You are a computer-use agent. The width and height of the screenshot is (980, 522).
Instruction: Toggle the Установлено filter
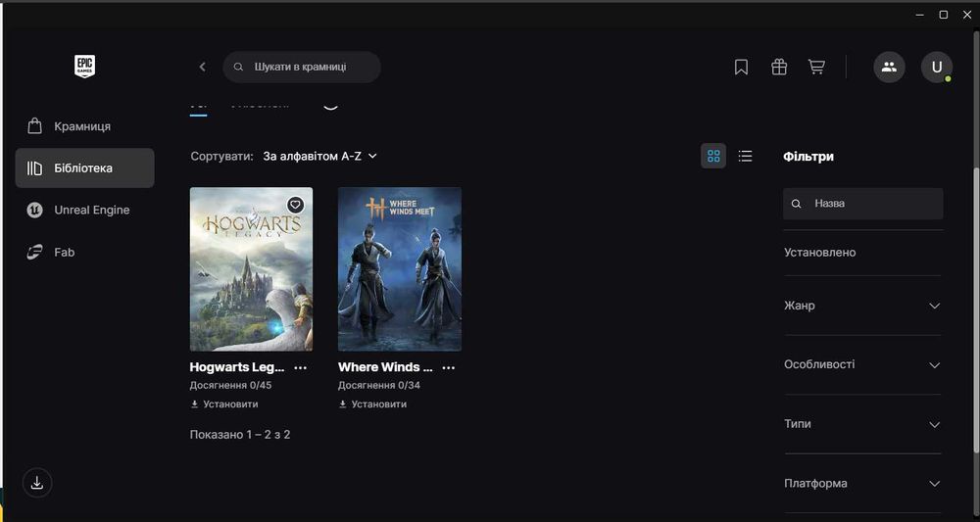coord(819,253)
